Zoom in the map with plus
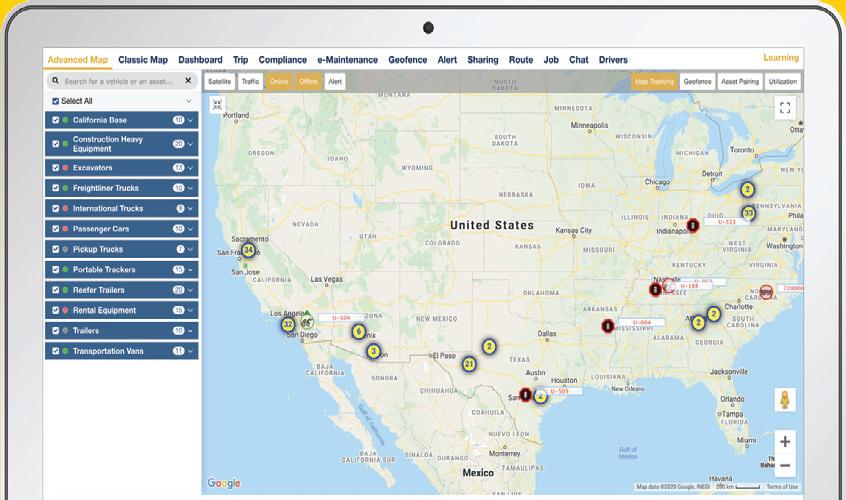 coord(785,441)
